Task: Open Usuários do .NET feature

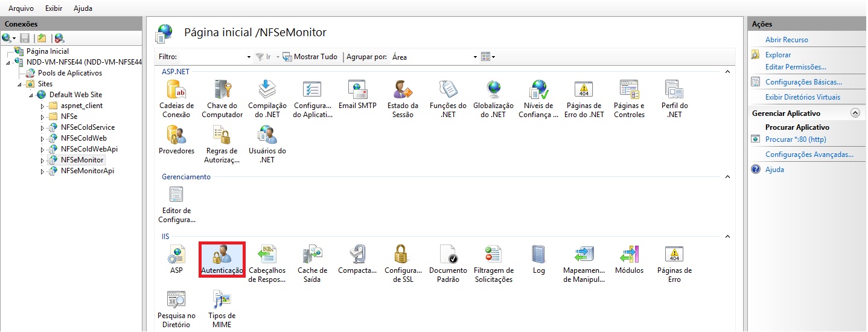Action: (267, 144)
